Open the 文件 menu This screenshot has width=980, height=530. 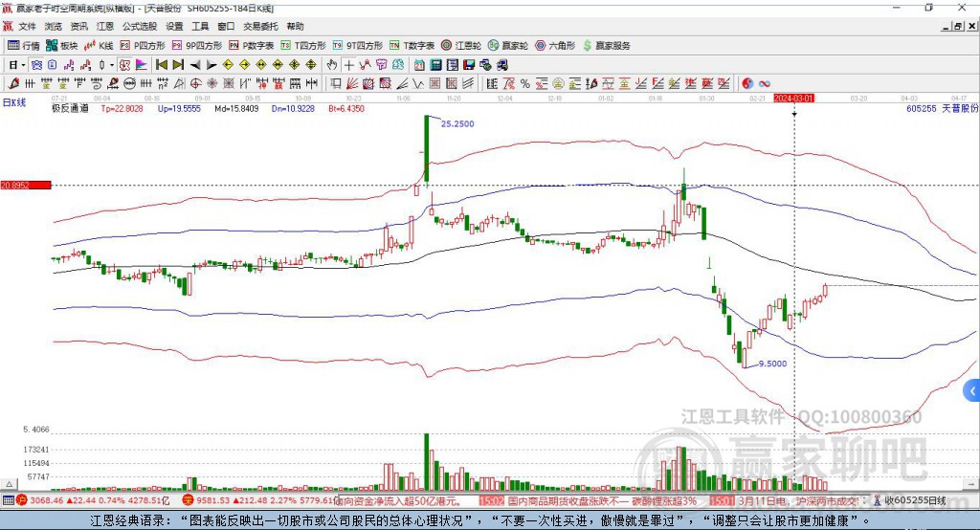tap(28, 26)
